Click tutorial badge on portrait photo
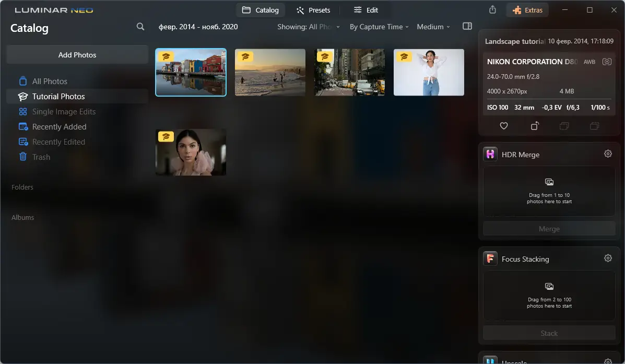The width and height of the screenshot is (625, 364). 166,136
